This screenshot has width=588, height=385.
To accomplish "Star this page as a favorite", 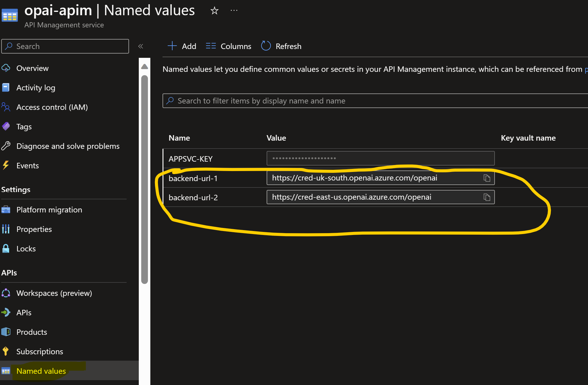I will (215, 10).
